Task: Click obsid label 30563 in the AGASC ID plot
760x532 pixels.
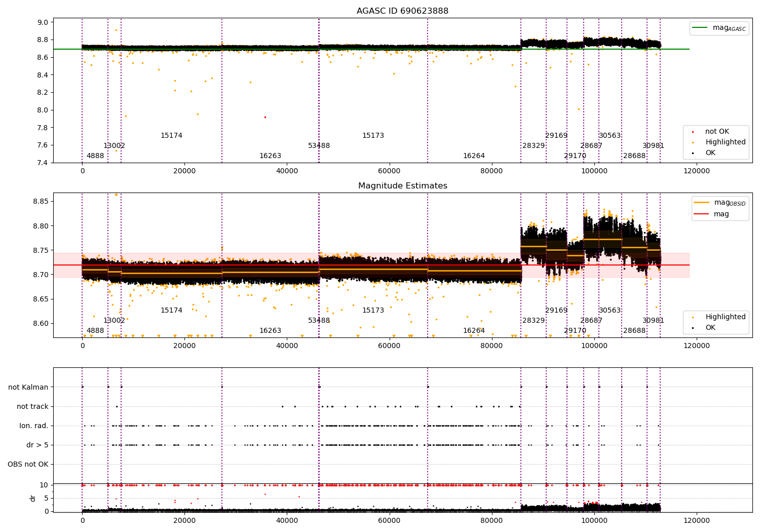Action: click(610, 136)
